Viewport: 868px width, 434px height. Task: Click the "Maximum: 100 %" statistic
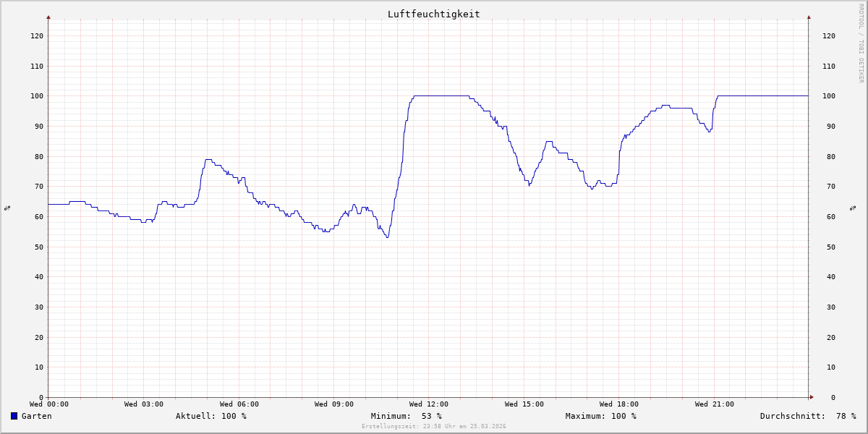pos(600,416)
